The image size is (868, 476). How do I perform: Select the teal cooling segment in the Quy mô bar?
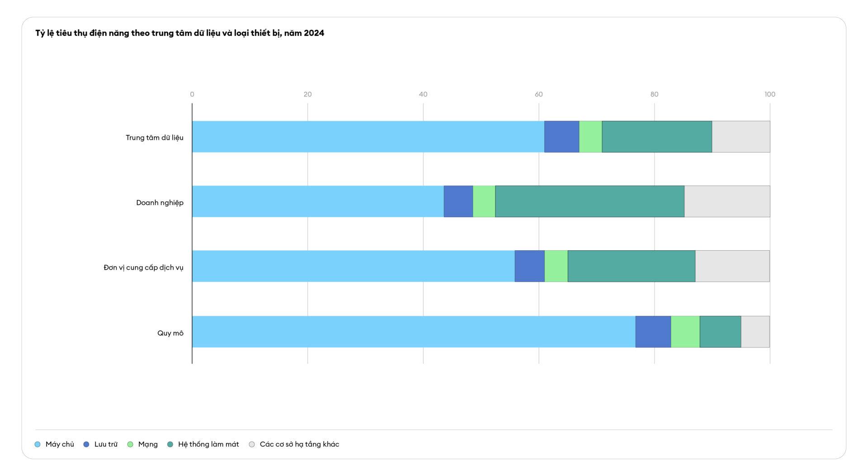coord(720,332)
